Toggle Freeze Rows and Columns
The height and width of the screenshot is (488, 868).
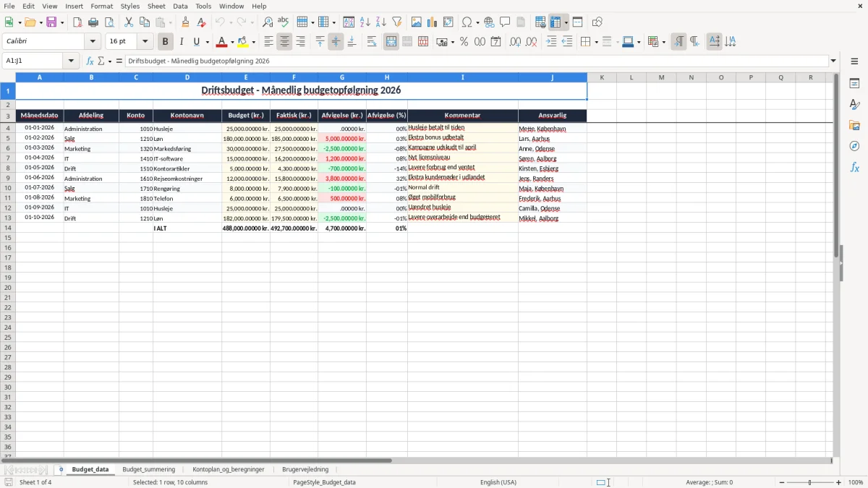click(x=556, y=22)
